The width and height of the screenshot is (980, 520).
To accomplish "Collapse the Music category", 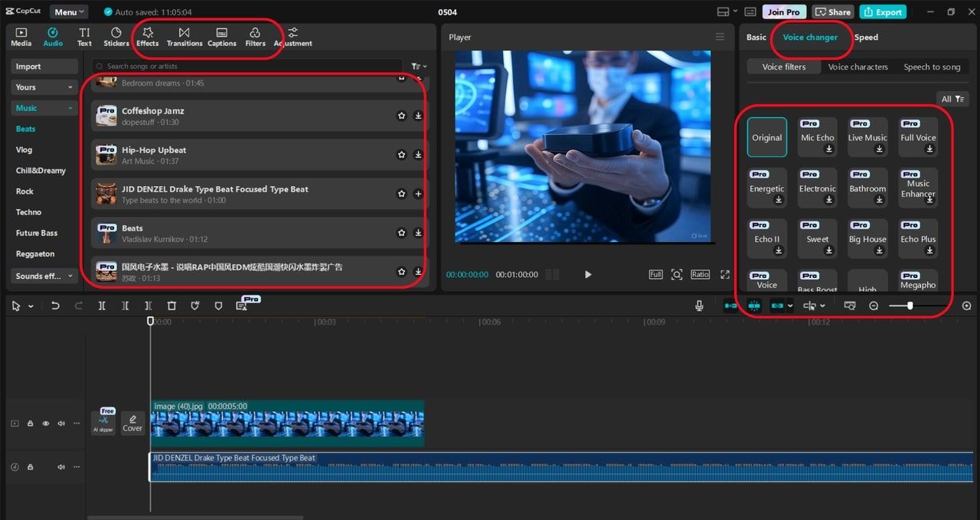I will point(46,108).
